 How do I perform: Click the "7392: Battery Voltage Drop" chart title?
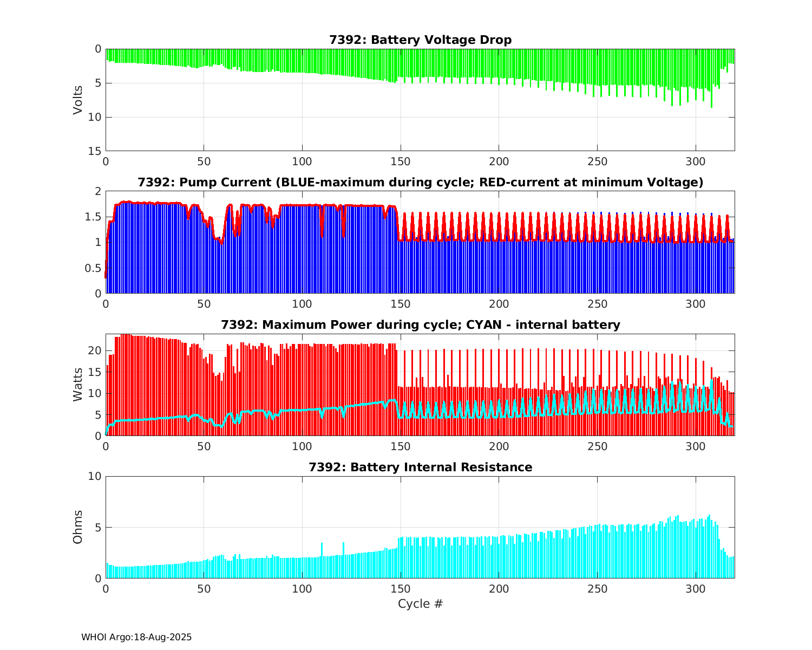(x=420, y=40)
